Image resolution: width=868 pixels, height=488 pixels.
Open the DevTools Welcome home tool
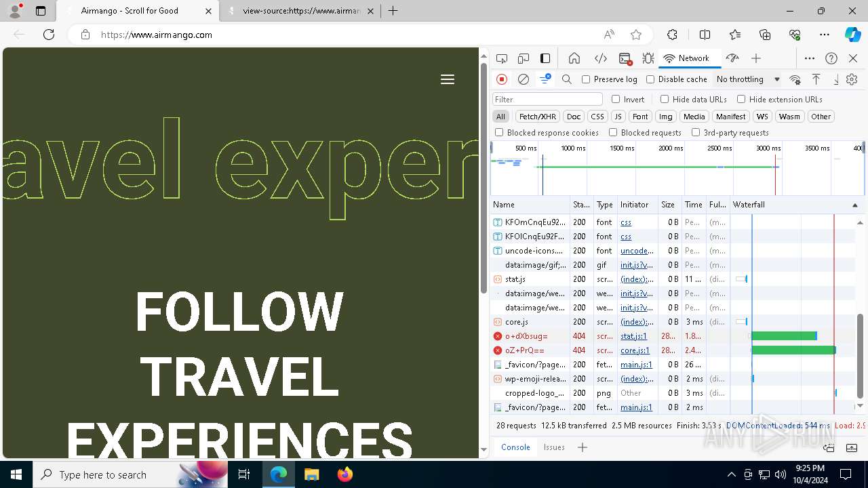[x=574, y=58]
